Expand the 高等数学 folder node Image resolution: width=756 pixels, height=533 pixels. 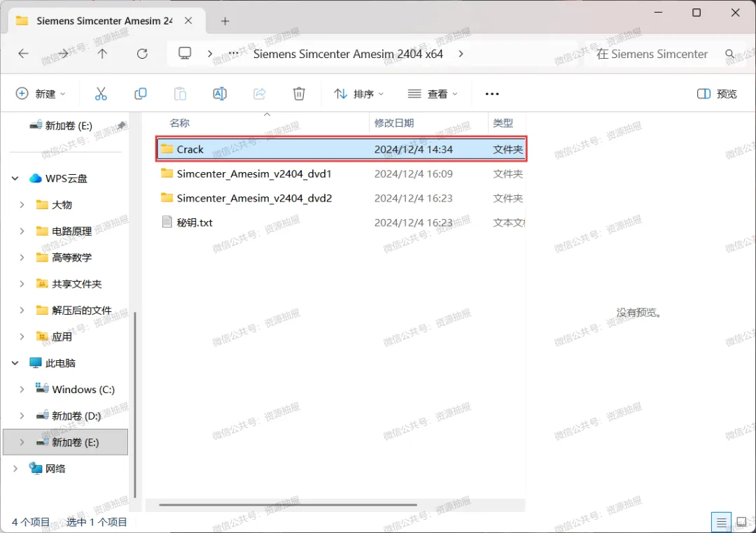click(22, 257)
